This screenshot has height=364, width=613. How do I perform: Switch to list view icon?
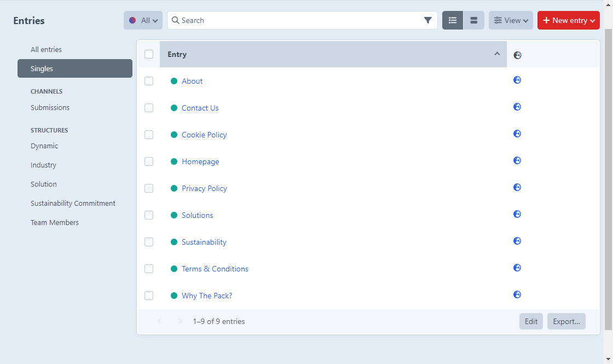coord(453,20)
